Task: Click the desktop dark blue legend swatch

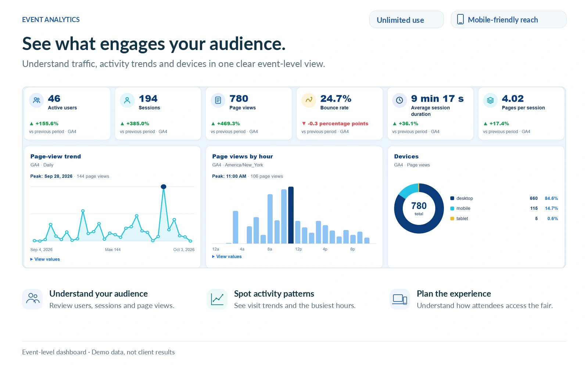Action: pyautogui.click(x=452, y=198)
